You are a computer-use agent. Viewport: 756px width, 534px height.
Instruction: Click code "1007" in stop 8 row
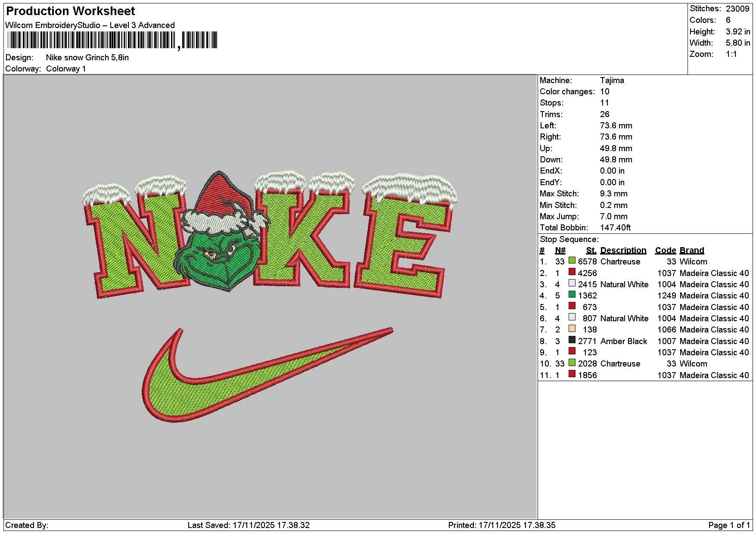[x=667, y=341]
